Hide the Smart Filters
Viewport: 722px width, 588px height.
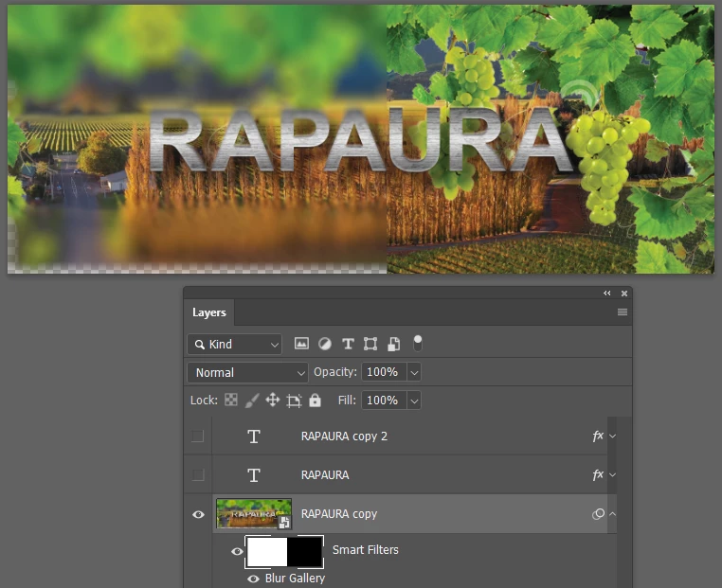[x=237, y=551]
